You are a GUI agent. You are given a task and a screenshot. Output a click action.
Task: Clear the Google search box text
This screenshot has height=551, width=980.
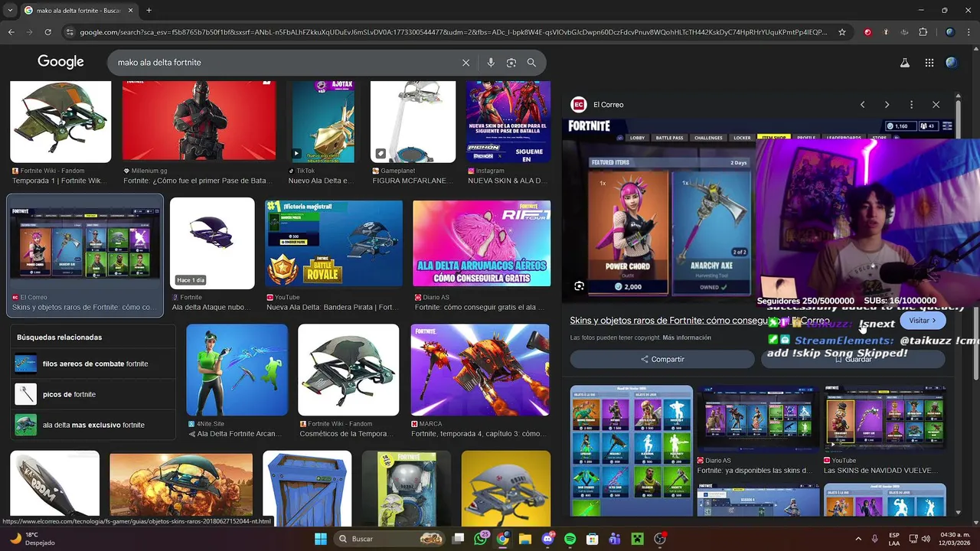(465, 63)
